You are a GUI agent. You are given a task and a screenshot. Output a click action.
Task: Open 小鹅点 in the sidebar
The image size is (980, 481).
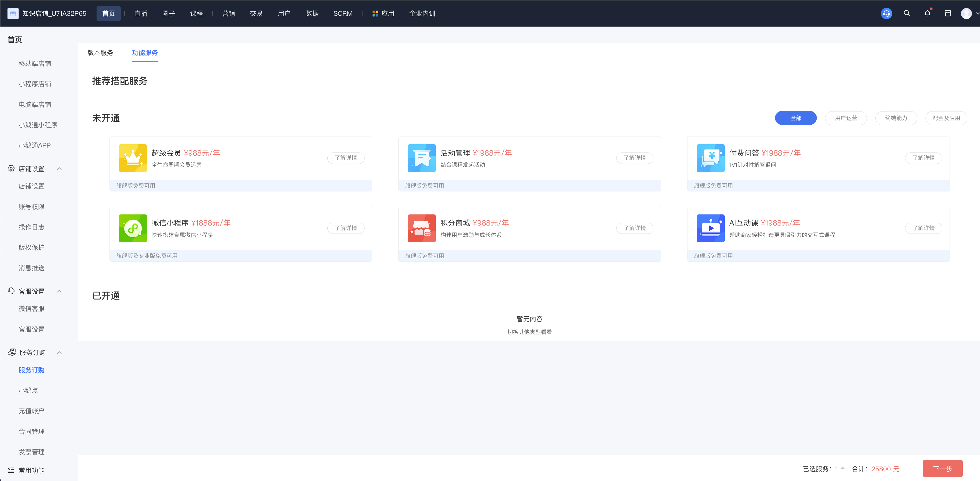[x=28, y=390]
